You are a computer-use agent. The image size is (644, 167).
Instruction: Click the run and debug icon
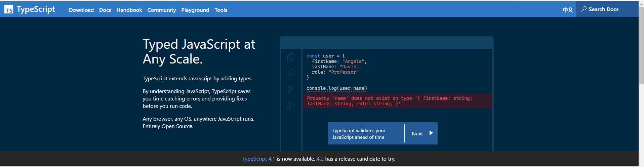[x=291, y=106]
